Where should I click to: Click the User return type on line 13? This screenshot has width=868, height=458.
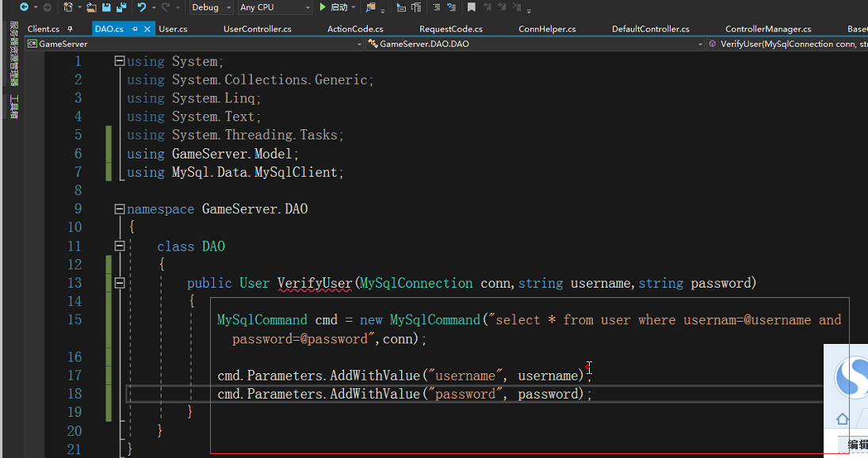(x=254, y=283)
